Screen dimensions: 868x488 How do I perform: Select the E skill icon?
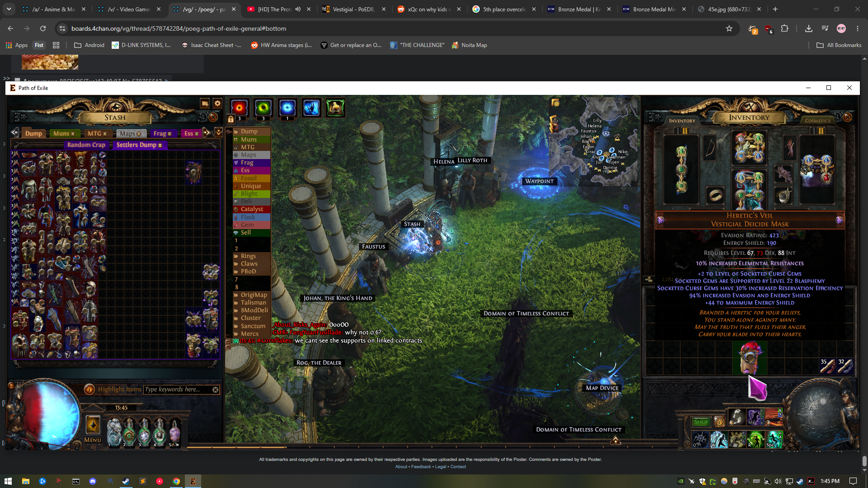737,439
